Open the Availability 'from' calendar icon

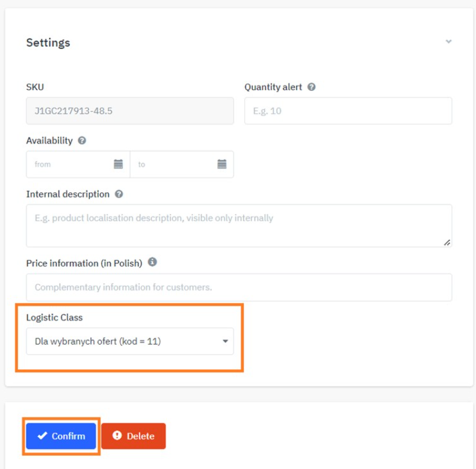point(119,164)
